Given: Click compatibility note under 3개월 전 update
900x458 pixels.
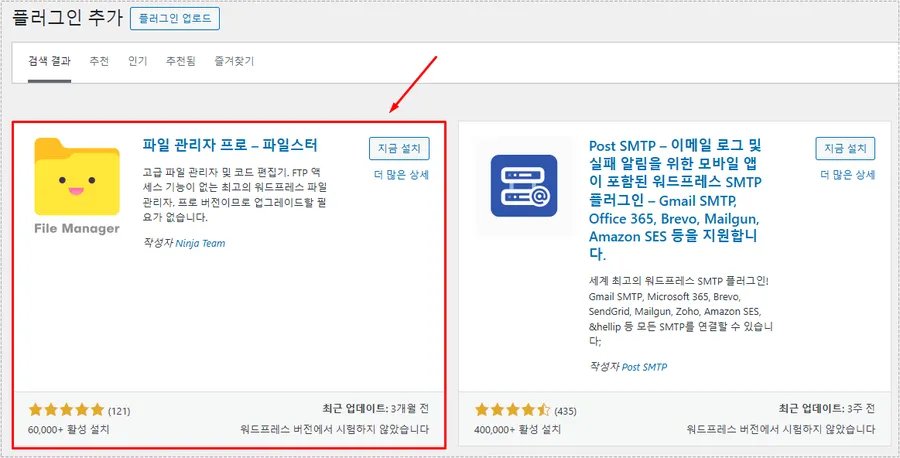Looking at the screenshot, I should [x=334, y=429].
